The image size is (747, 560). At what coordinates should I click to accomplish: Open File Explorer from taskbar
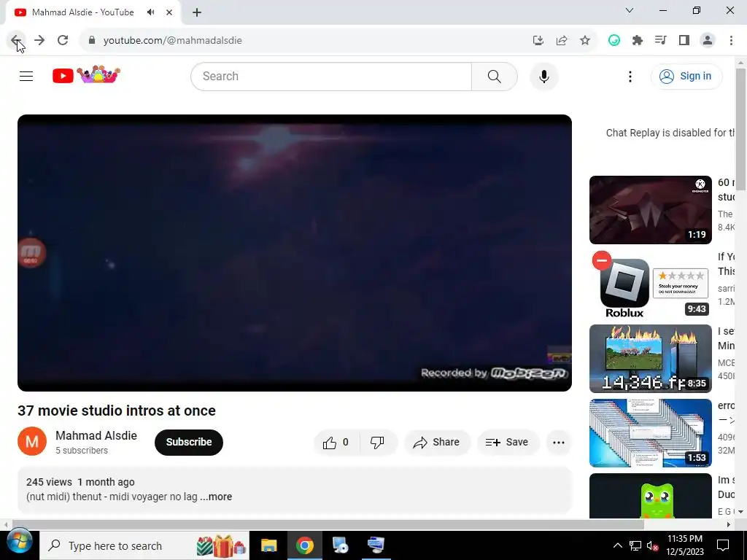(268, 545)
